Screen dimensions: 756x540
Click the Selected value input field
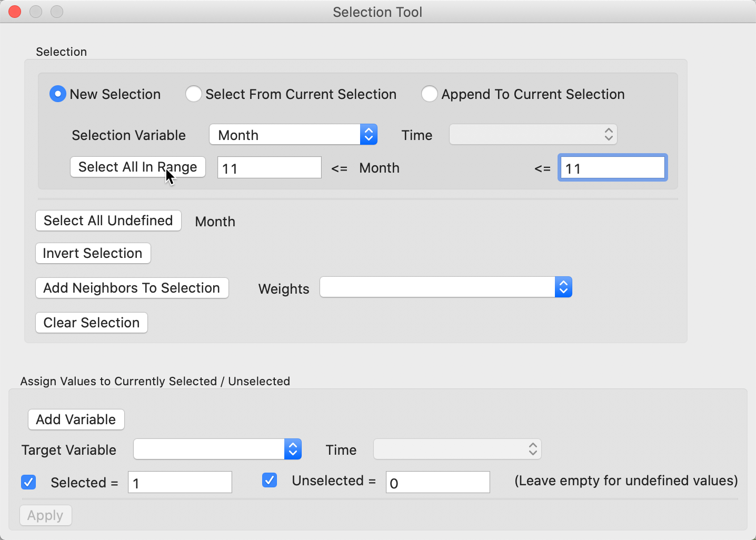point(180,482)
